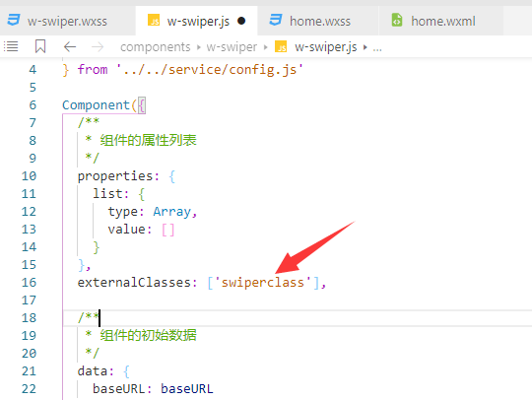Open the home.wxml tab
Image resolution: width=532 pixels, height=400 pixels.
pyautogui.click(x=441, y=21)
